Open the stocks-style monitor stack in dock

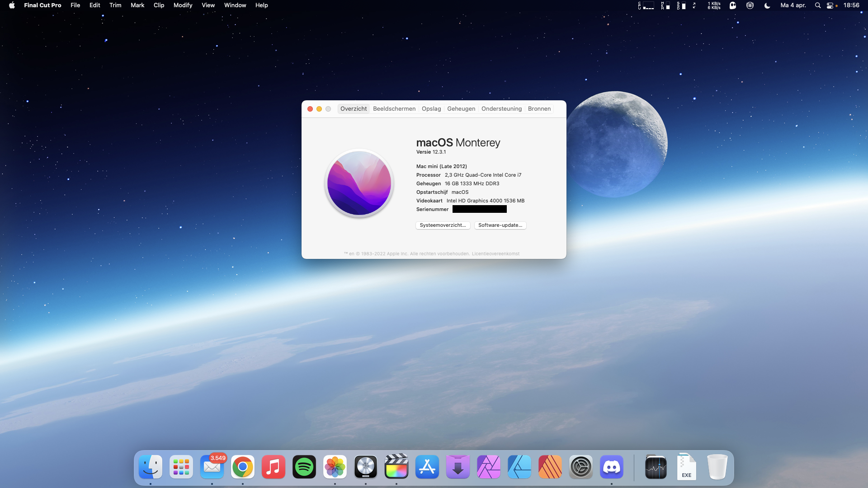click(x=656, y=467)
